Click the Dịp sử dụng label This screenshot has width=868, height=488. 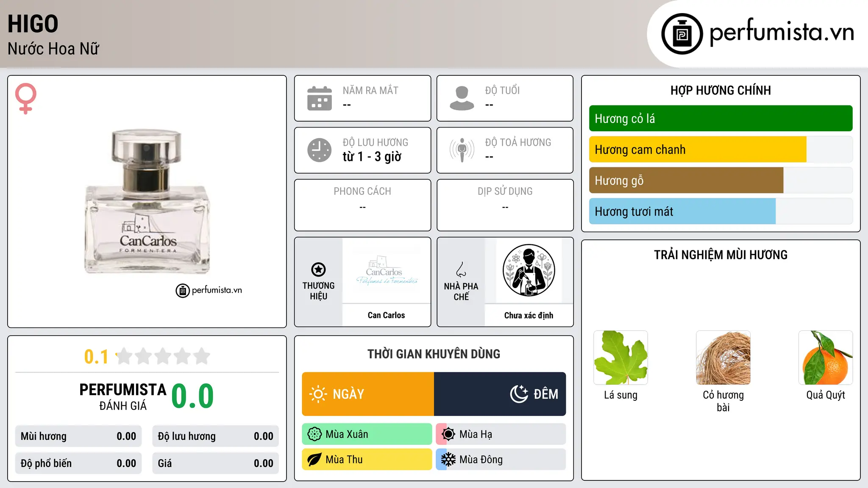pos(505,191)
